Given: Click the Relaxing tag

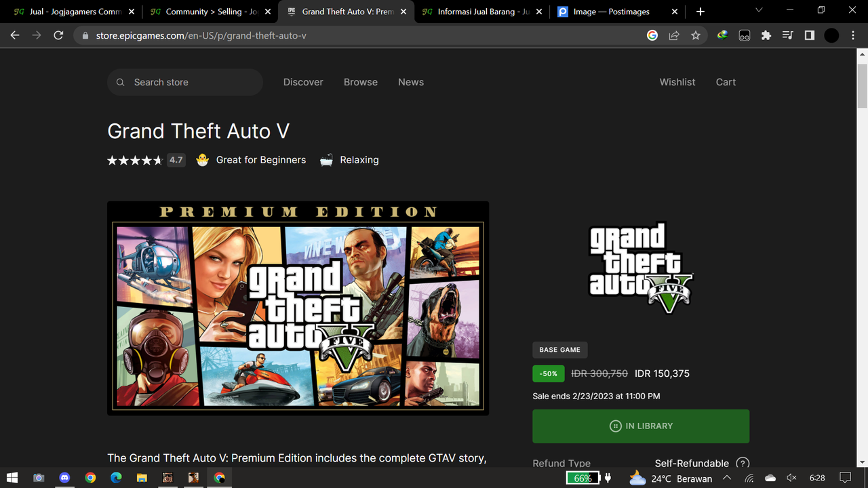Looking at the screenshot, I should tap(349, 160).
